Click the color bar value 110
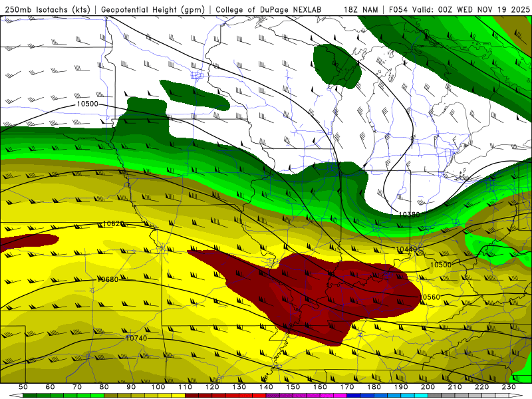The image size is (532, 399). click(x=186, y=387)
